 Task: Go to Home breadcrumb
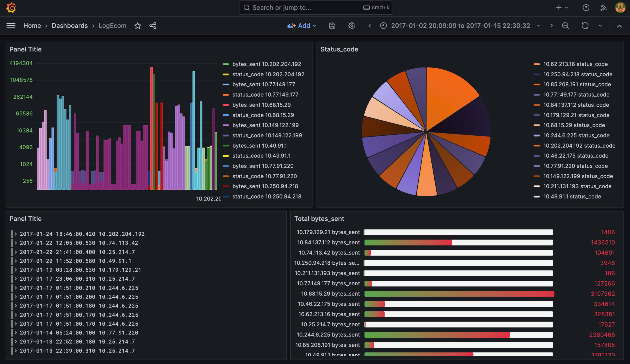[32, 26]
